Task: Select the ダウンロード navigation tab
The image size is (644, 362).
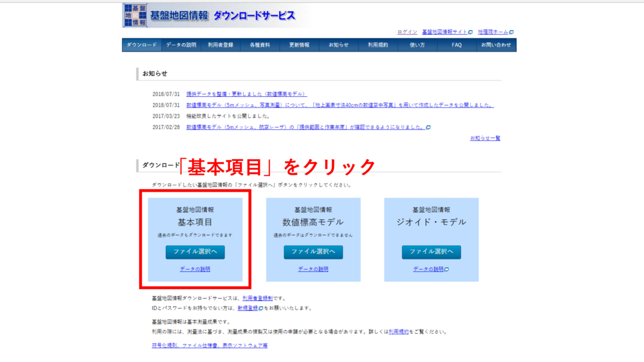Action: pos(142,45)
